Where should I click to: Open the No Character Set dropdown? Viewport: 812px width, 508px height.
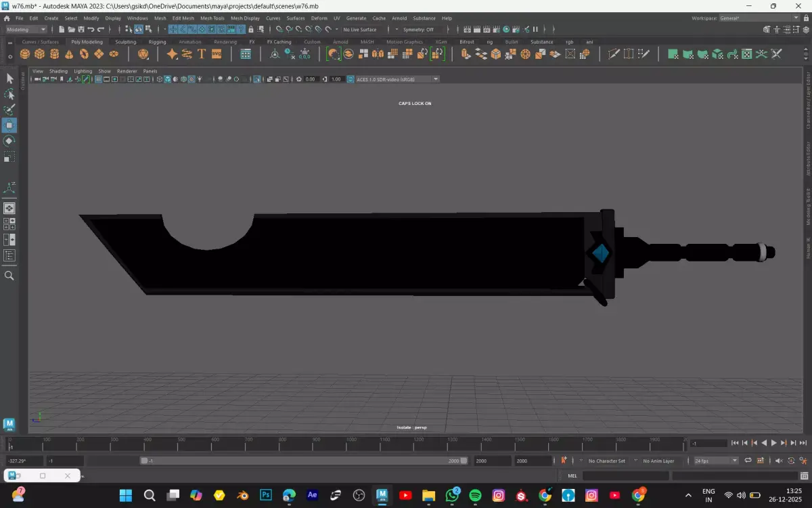607,461
